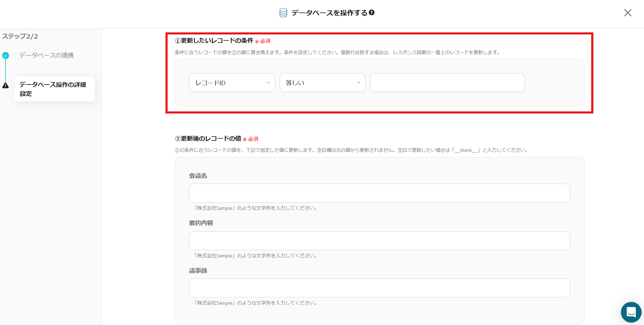Click into the 議事録 text field
This screenshot has height=325, width=644.
[x=379, y=288]
